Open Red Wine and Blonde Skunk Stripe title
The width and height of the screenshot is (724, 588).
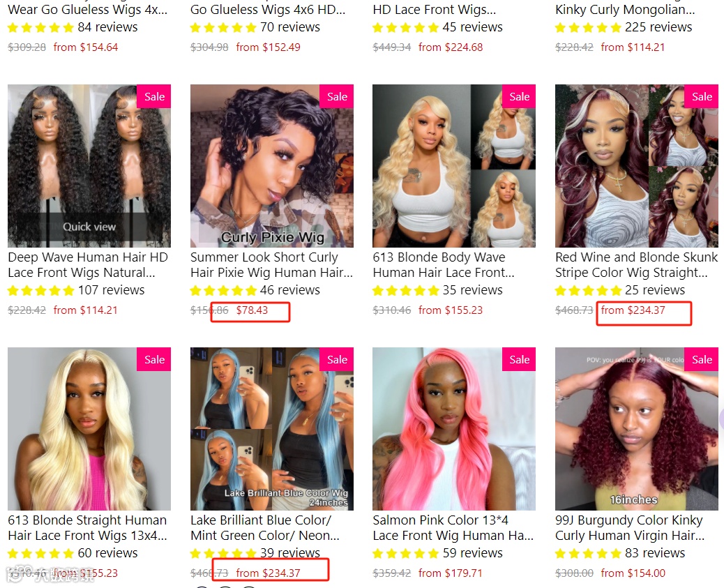[636, 264]
